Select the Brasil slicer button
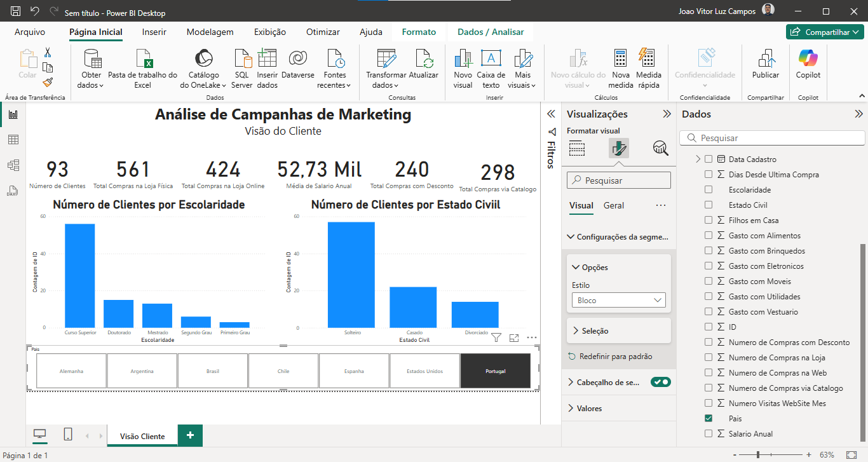Screen dimensions: 868x462 point(213,371)
